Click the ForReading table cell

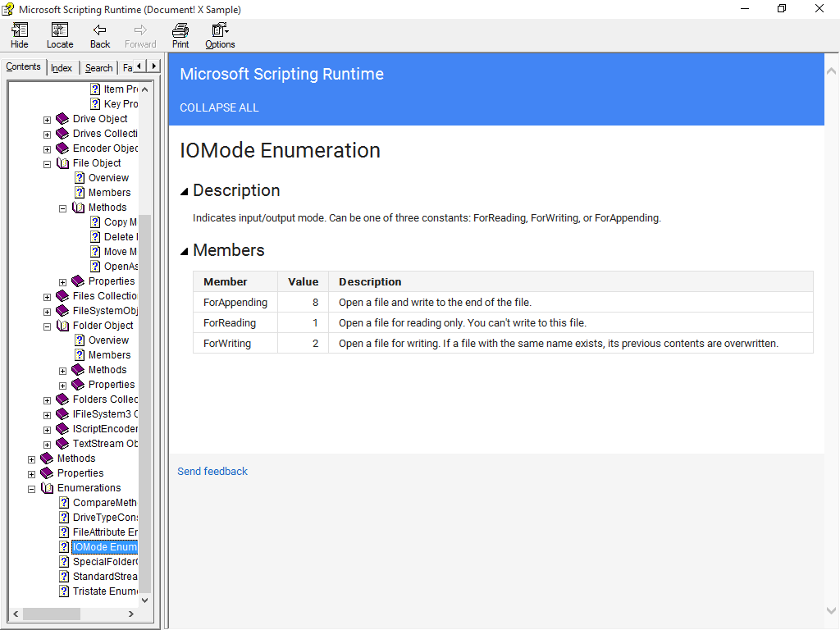pyautogui.click(x=235, y=323)
